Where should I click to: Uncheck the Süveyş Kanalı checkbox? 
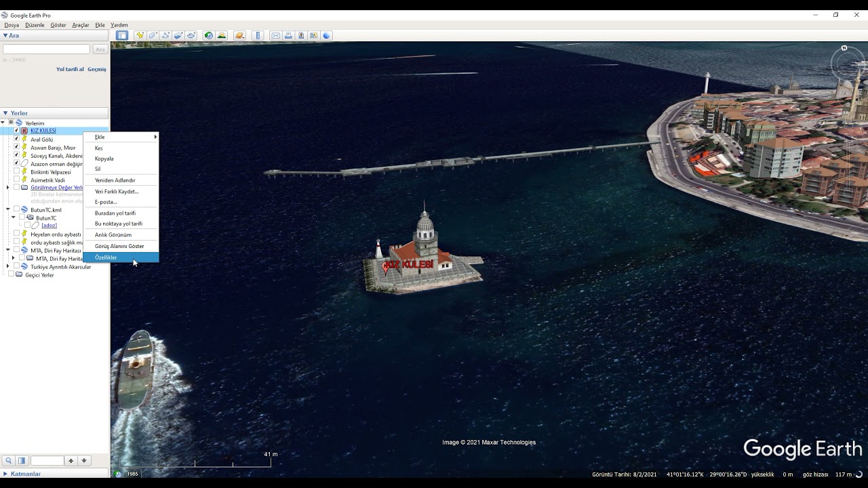[x=16, y=155]
